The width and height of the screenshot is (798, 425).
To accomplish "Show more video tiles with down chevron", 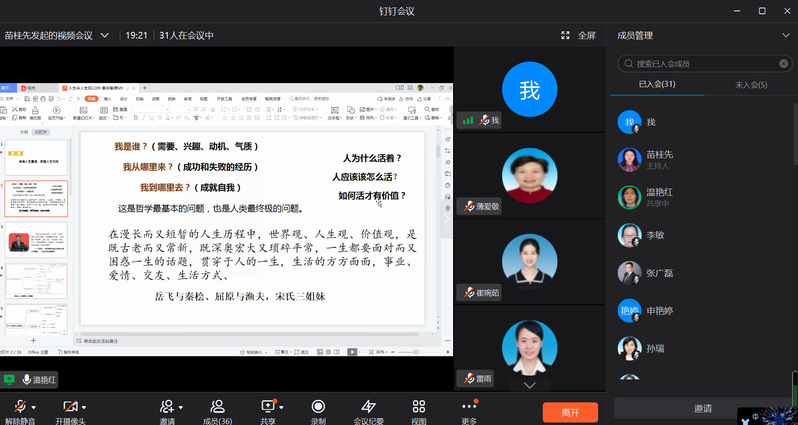I will point(530,385).
